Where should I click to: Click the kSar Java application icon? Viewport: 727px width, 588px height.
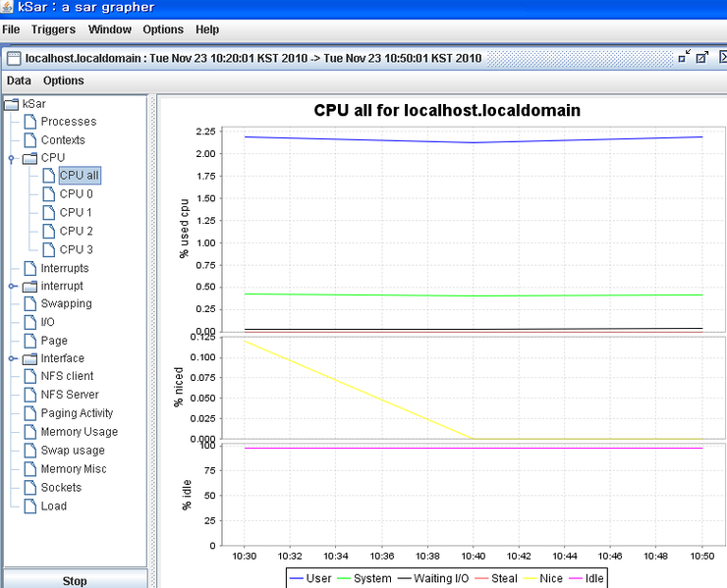click(7, 7)
